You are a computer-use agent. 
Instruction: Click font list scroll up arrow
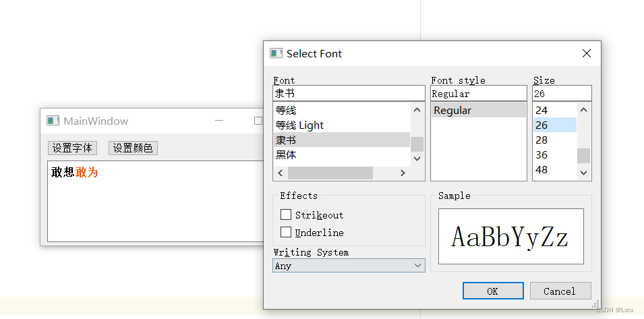417,110
